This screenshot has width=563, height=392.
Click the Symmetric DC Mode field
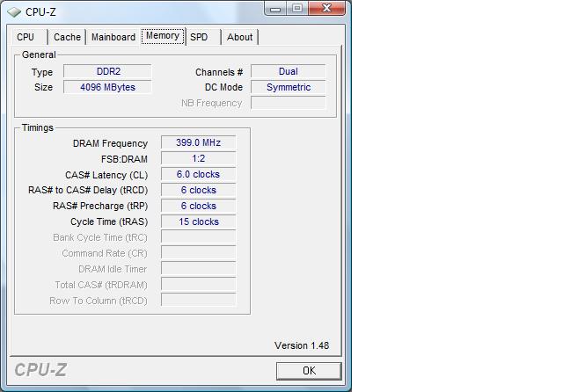[289, 87]
